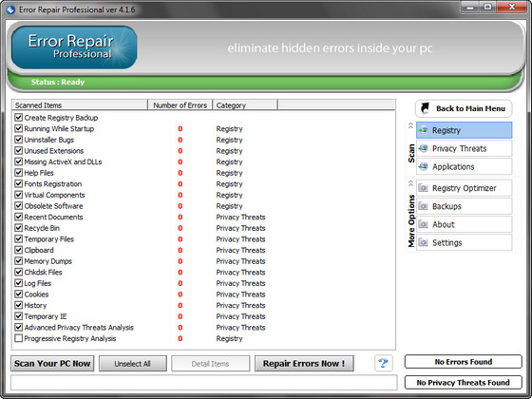
Task: Collapse the Scan section chevron
Action: coord(410,125)
